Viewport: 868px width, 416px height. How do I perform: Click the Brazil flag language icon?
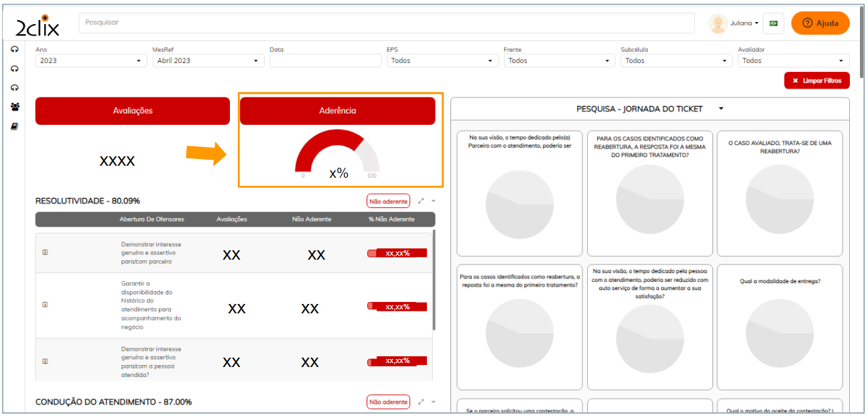point(773,23)
